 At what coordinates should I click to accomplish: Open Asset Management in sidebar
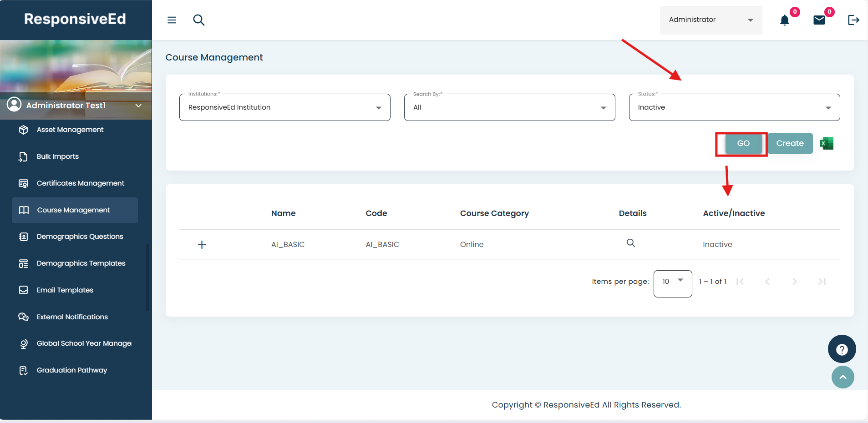(70, 130)
